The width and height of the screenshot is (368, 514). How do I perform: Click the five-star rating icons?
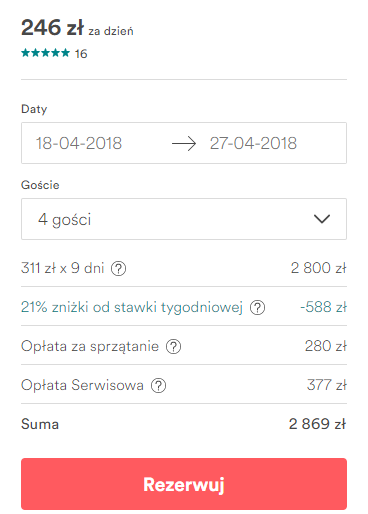coord(45,53)
